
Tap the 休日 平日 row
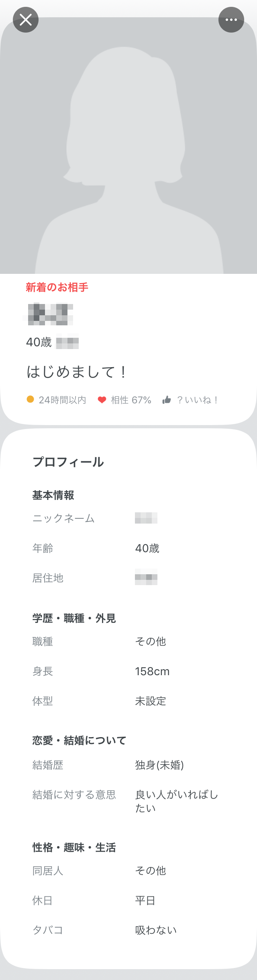click(x=128, y=900)
